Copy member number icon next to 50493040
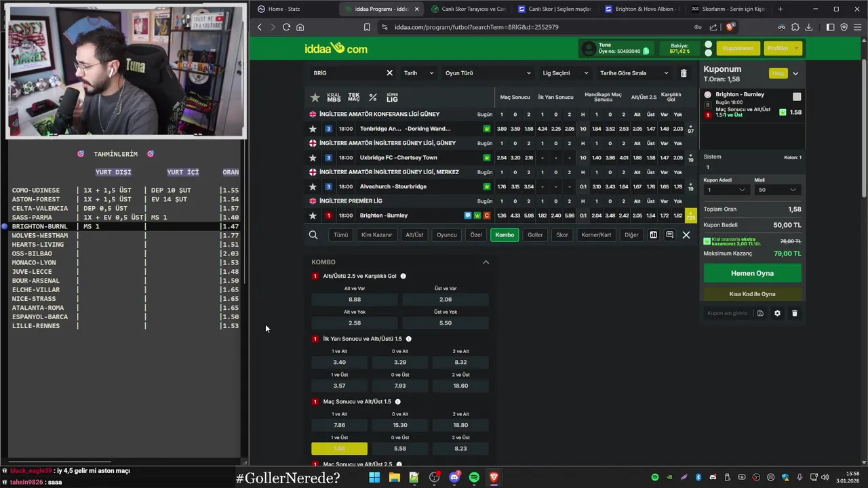 click(x=646, y=51)
